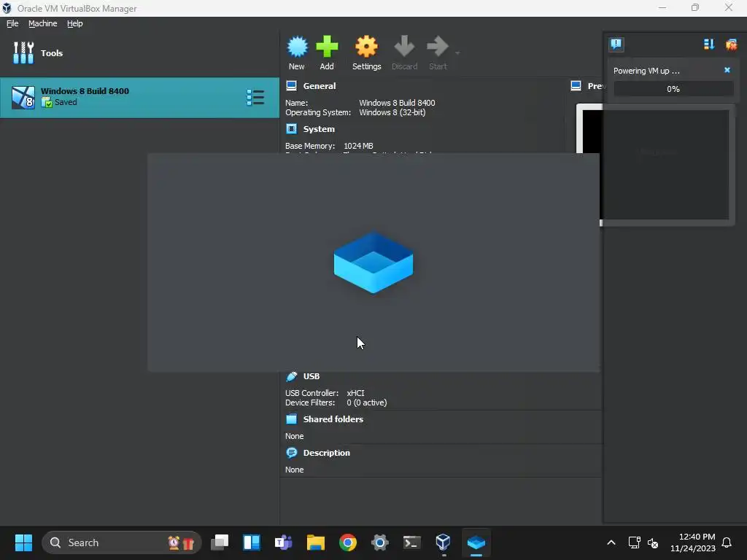Image resolution: width=747 pixels, height=560 pixels.
Task: Click the Preview section monitor icon
Action: point(576,86)
